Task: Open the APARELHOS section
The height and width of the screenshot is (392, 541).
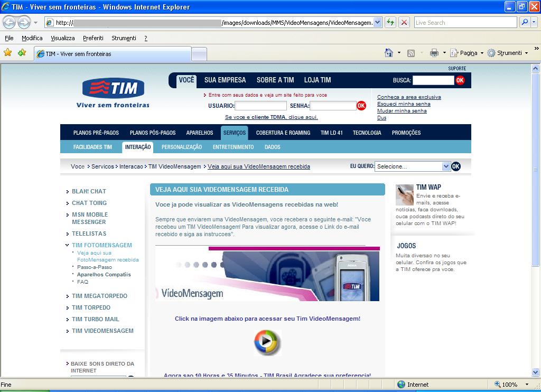Action: [199, 133]
